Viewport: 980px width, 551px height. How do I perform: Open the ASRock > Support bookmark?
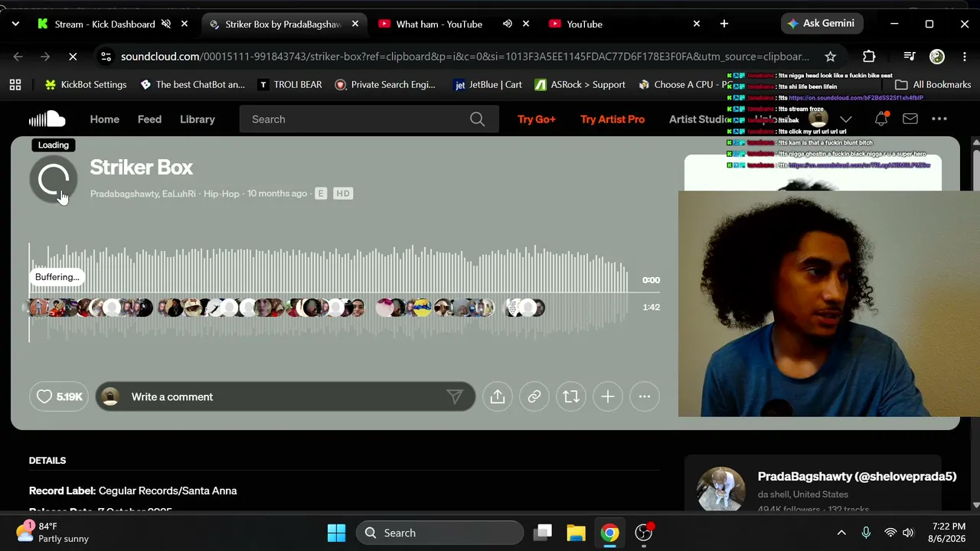tap(580, 85)
